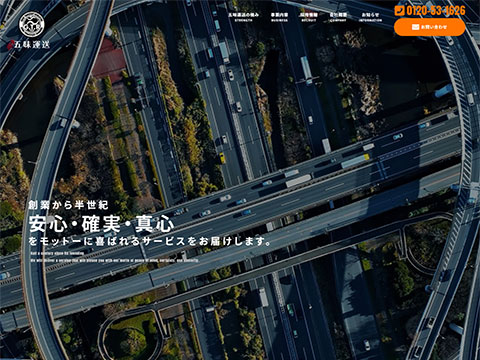Screen dimensions: 480x360
Task: Click the orange phone icon
Action: click(399, 11)
